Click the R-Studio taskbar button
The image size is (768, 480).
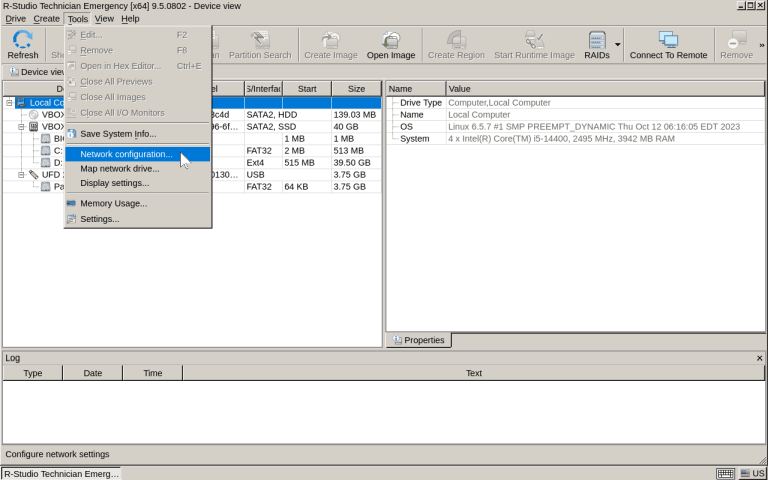tap(61, 473)
